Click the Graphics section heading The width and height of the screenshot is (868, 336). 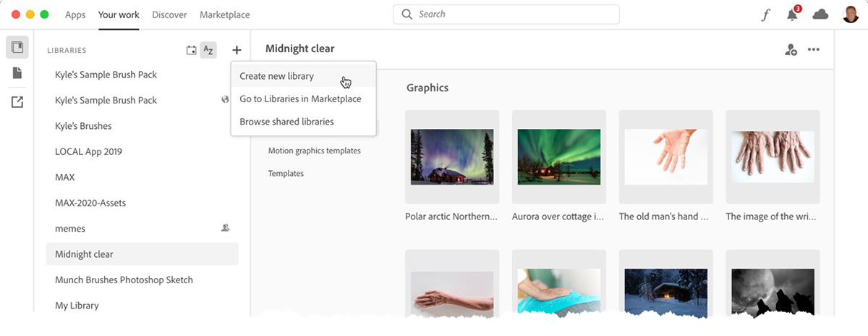pyautogui.click(x=427, y=88)
